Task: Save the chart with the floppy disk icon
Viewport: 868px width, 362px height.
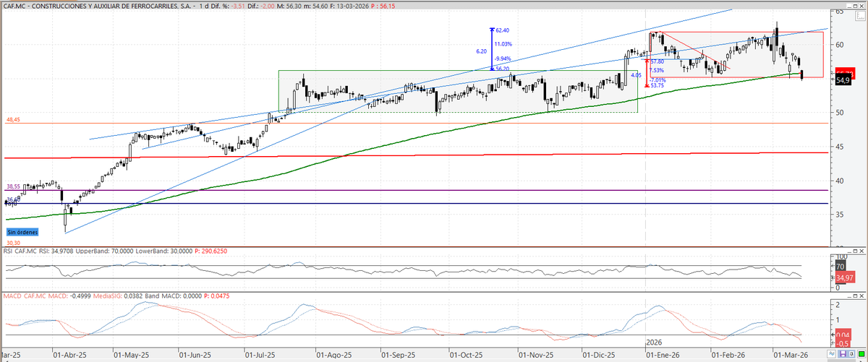Action: [x=843, y=354]
